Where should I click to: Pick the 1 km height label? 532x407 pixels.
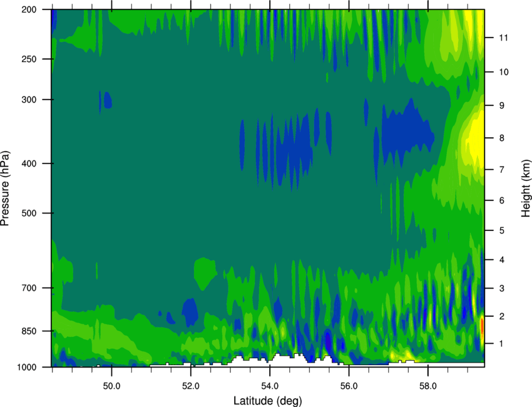click(x=502, y=344)
